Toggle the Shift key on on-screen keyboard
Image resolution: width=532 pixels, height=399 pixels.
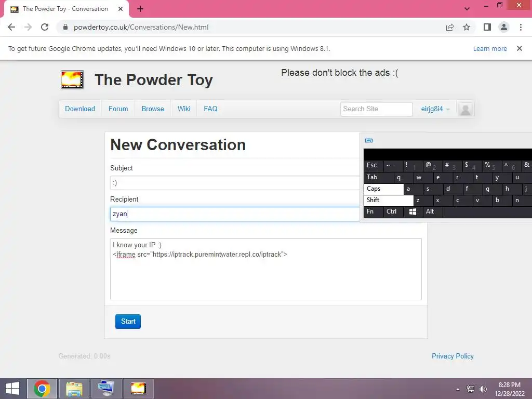click(389, 200)
